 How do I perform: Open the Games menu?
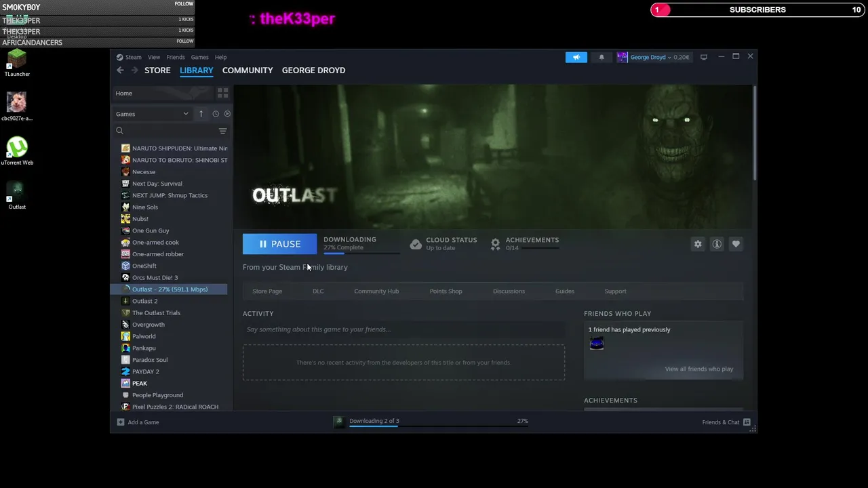199,57
